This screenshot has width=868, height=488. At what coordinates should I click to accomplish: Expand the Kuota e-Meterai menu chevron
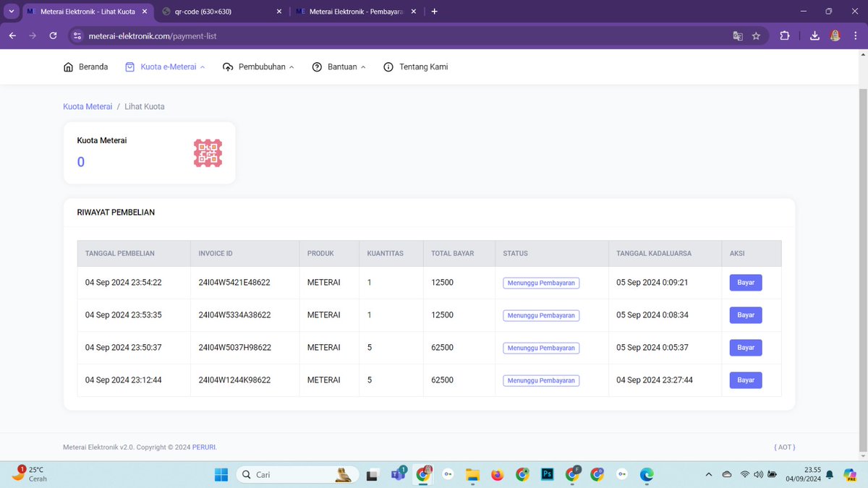click(x=203, y=67)
